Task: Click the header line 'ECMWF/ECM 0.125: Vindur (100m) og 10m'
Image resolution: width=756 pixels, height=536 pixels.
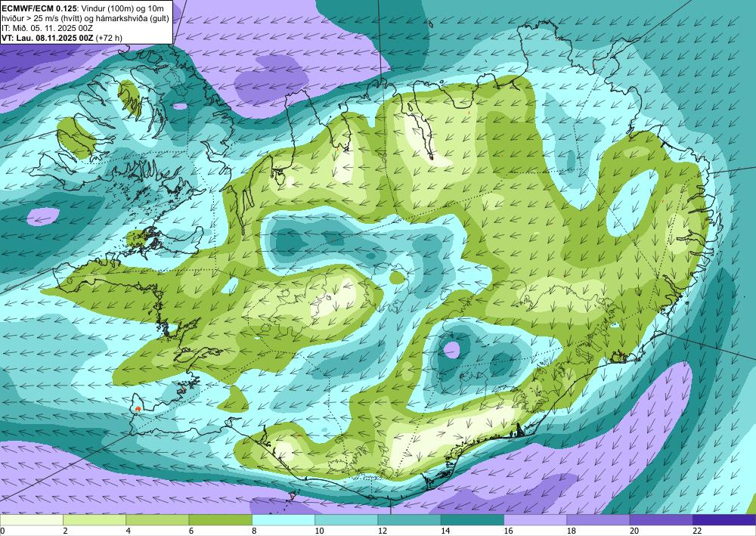Action: point(82,8)
